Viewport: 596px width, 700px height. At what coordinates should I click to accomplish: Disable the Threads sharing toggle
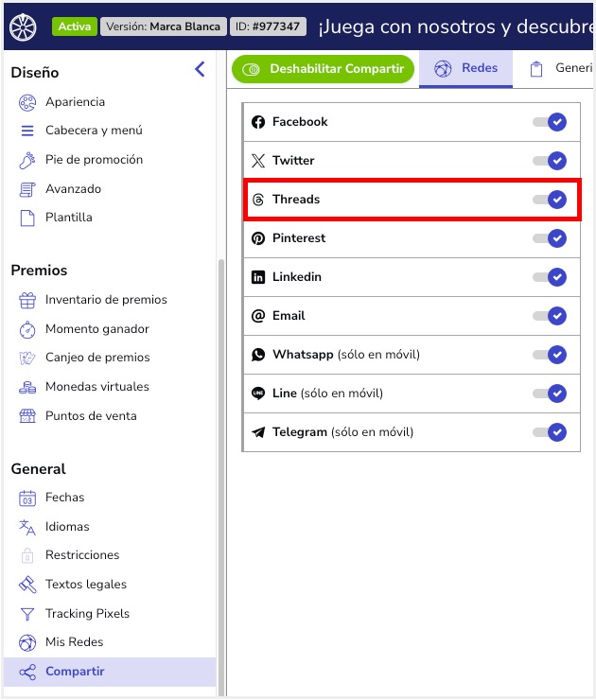tap(550, 200)
